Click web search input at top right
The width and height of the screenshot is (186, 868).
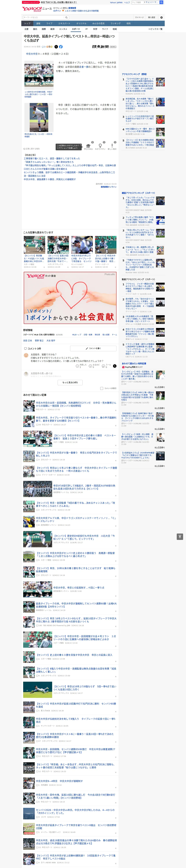pos(137,2)
